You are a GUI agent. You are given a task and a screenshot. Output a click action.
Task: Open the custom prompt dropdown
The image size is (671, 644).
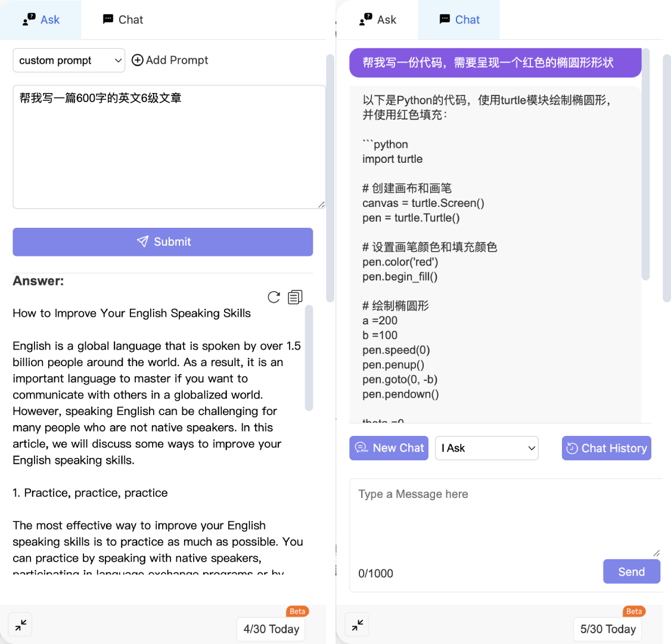point(69,60)
